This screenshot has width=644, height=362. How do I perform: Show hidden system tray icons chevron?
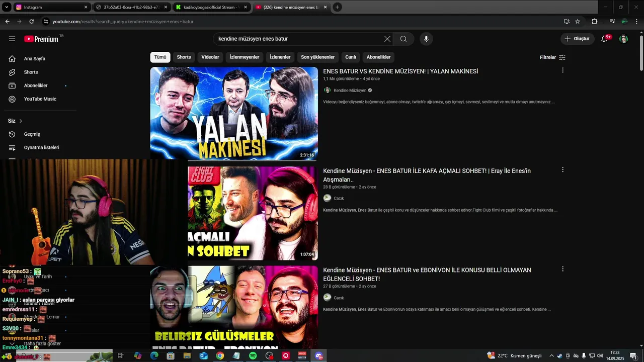551,355
